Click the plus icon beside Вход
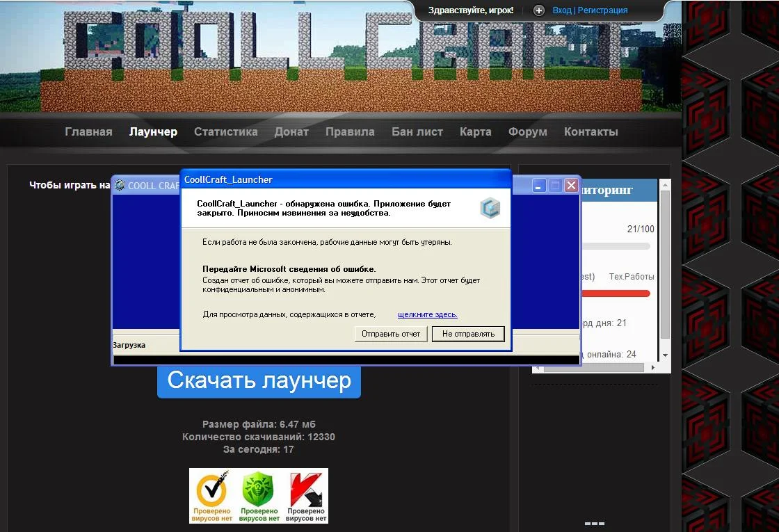Viewport: 779px width, 532px height. (x=539, y=10)
